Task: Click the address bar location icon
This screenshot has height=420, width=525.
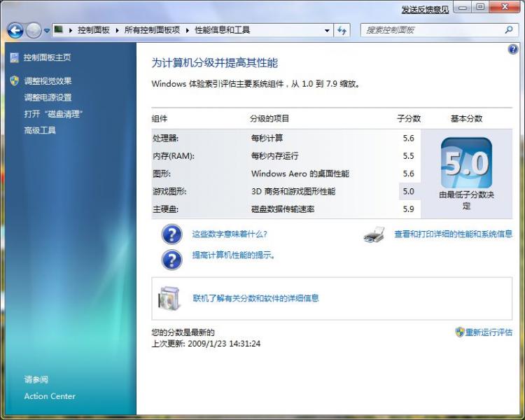Action: [59, 29]
